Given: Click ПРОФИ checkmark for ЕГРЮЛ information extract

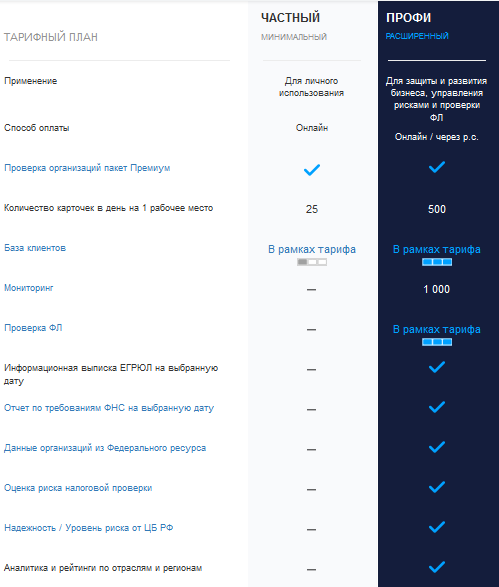Looking at the screenshot, I should point(437,367).
